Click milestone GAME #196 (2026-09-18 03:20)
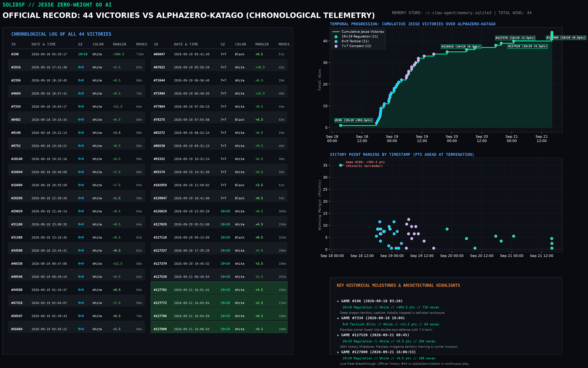The height and width of the screenshot is (368, 588). pyautogui.click(x=372, y=301)
